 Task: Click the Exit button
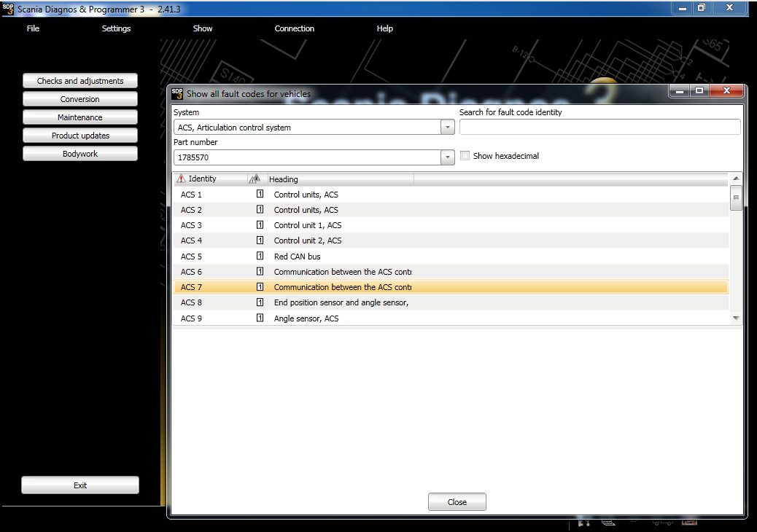point(80,485)
